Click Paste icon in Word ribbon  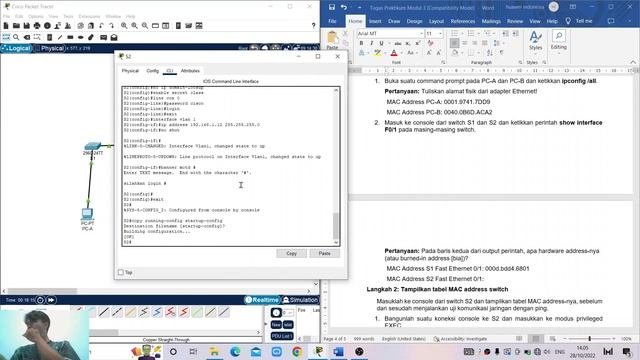[x=332, y=40]
